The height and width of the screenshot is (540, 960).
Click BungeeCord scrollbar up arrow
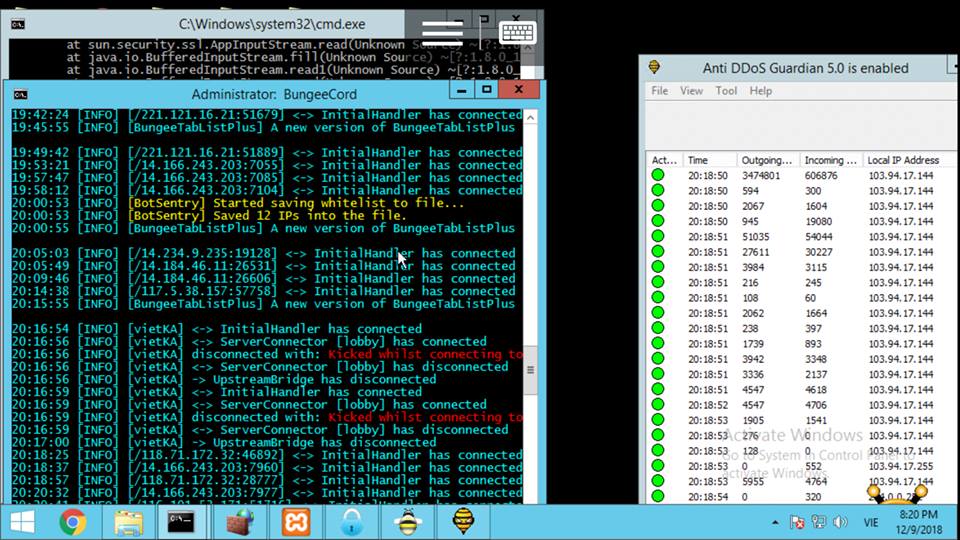pyautogui.click(x=530, y=117)
